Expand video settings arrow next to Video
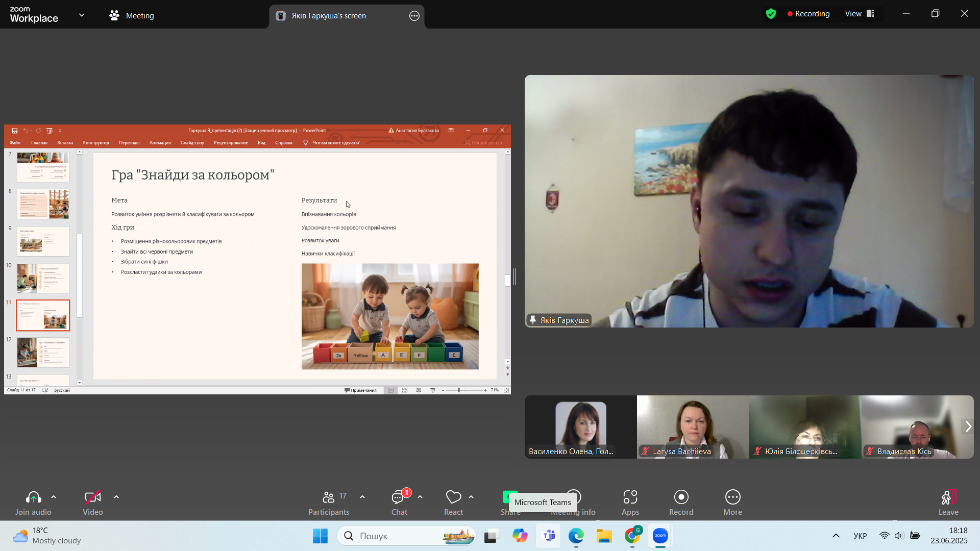Viewport: 980px width, 551px height. tap(116, 497)
